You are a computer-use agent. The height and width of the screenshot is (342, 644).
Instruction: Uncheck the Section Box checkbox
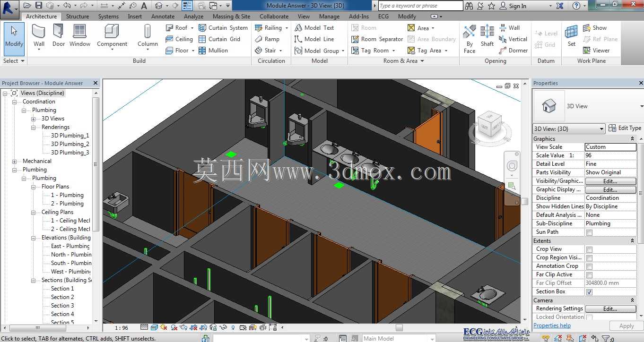[589, 292]
